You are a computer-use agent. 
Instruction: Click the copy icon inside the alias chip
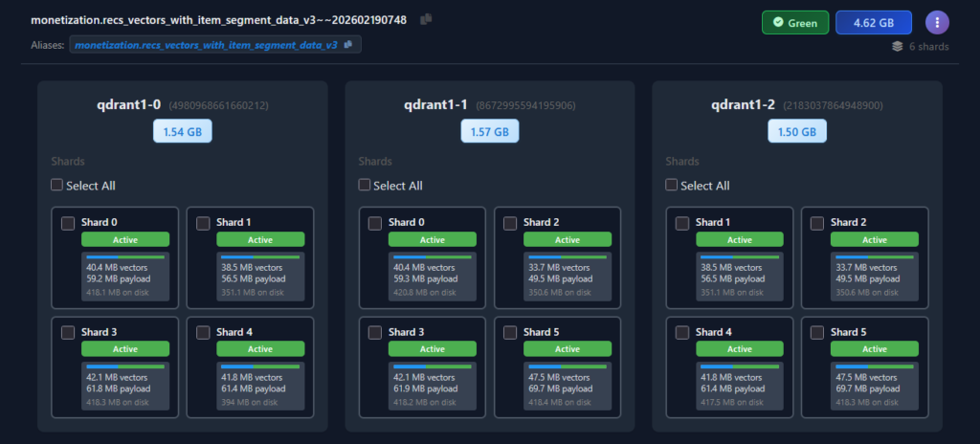pyautogui.click(x=348, y=44)
